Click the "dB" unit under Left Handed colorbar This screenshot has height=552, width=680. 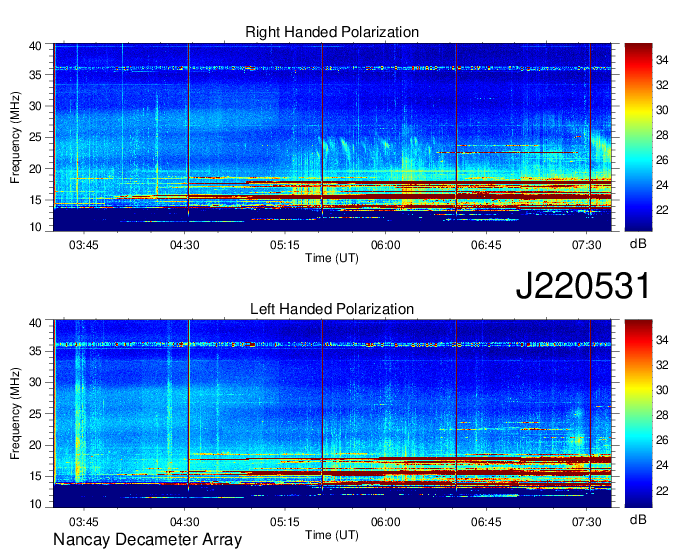point(638,519)
